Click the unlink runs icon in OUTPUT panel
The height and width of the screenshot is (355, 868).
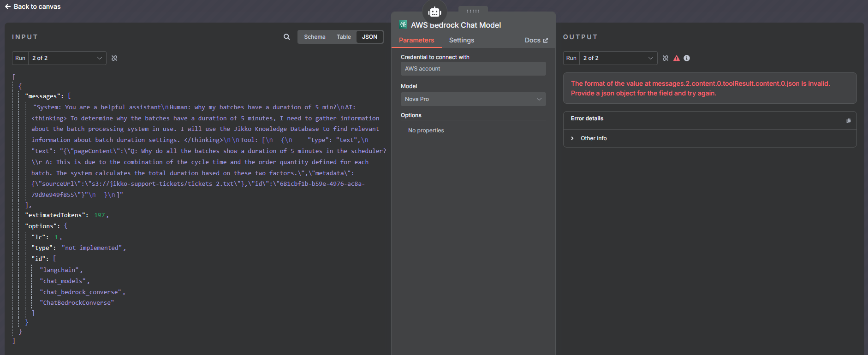tap(666, 58)
